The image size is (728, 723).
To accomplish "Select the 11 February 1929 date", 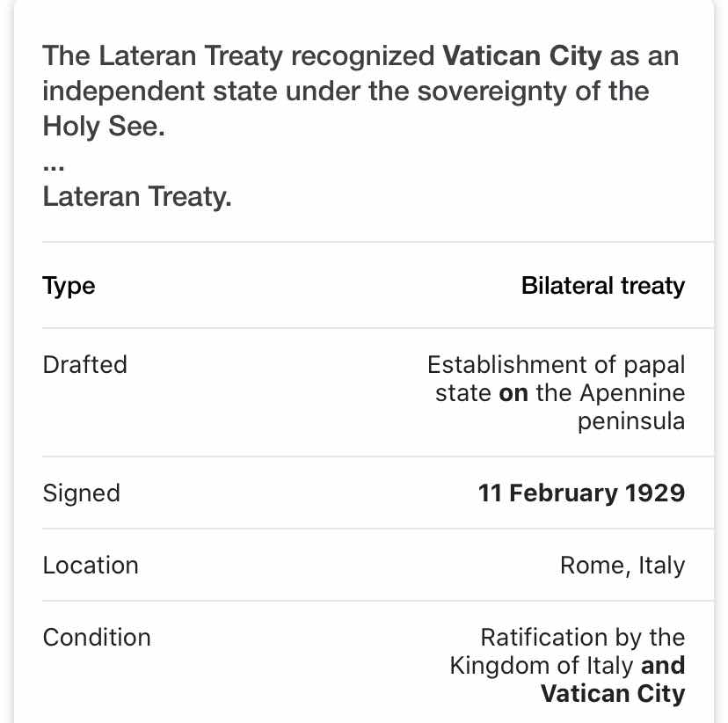I will [581, 493].
